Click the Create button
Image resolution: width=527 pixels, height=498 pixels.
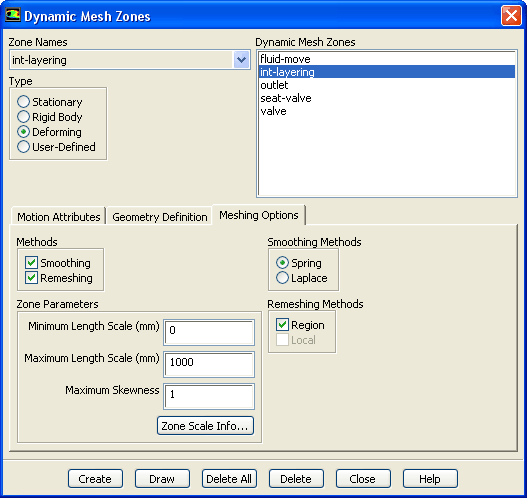point(95,479)
